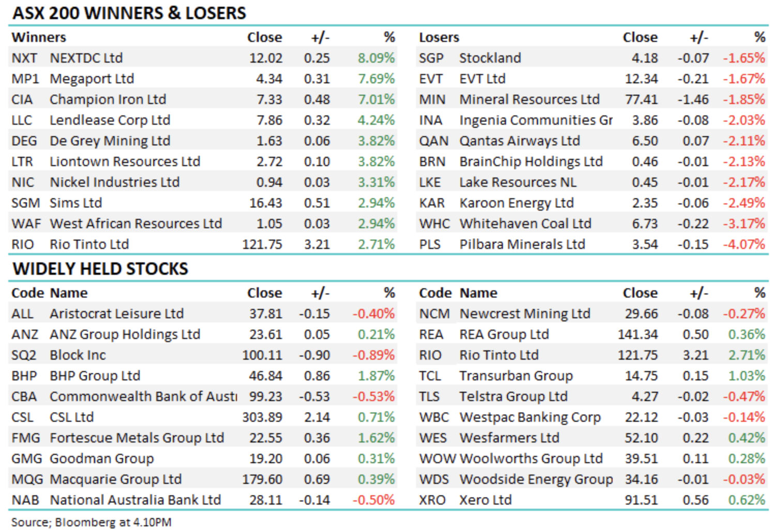The image size is (774, 532).
Task: Click the CSL Ltd company name
Action: coord(71,417)
